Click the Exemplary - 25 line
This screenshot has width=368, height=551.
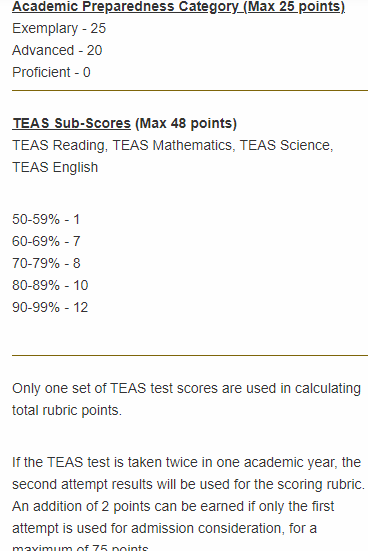(x=59, y=28)
